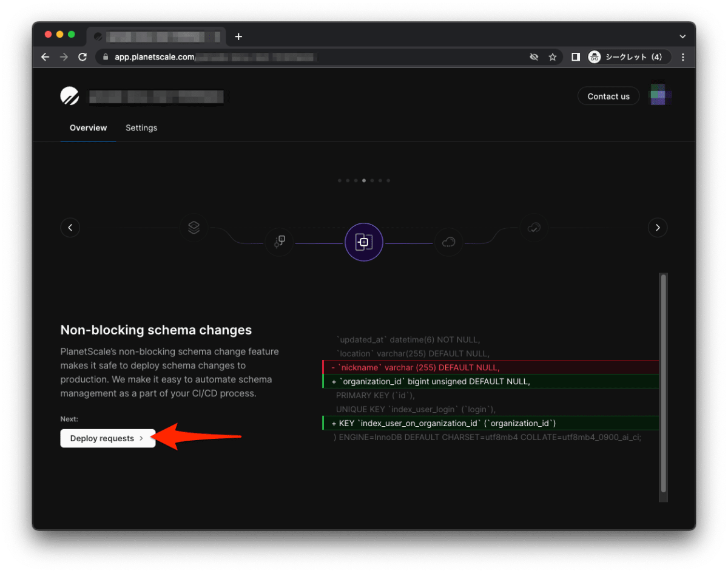Click the PlanetScale logo icon

[x=70, y=96]
